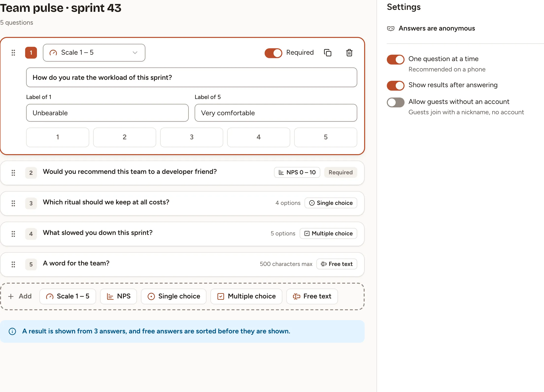Open the Scale 1 – 5 type dropdown
Viewport: 544px width, 392px height.
point(94,53)
